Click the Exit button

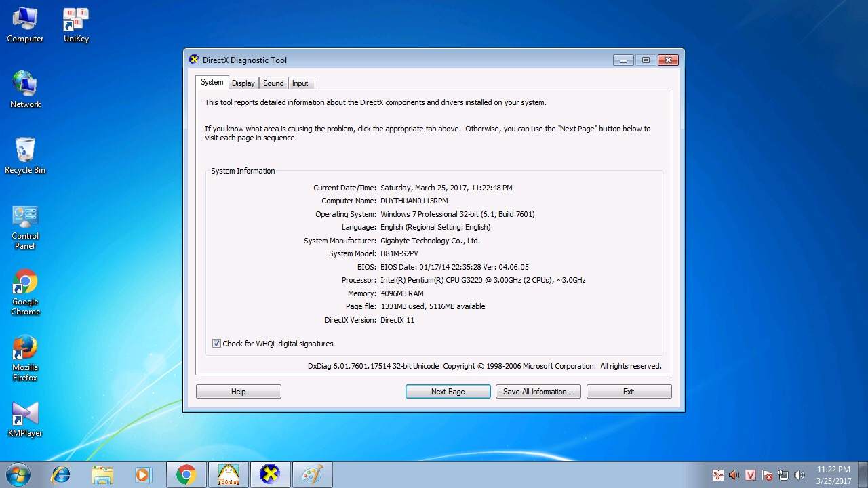pos(629,392)
